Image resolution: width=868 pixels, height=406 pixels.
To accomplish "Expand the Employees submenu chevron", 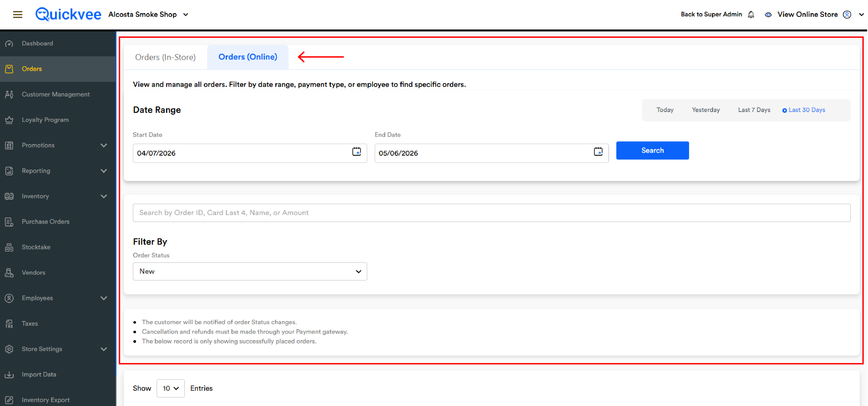I will 104,298.
